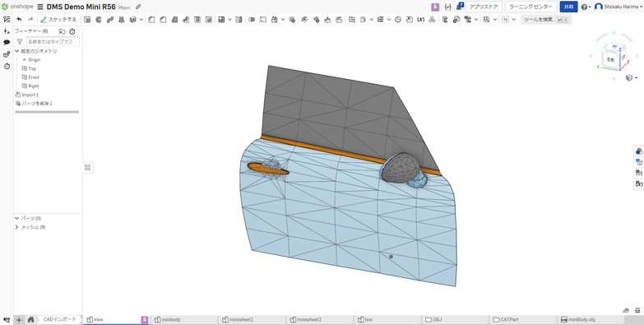Screen dimensions: 644x325
Task: Click the feature list rollback bar
Action: click(x=47, y=112)
